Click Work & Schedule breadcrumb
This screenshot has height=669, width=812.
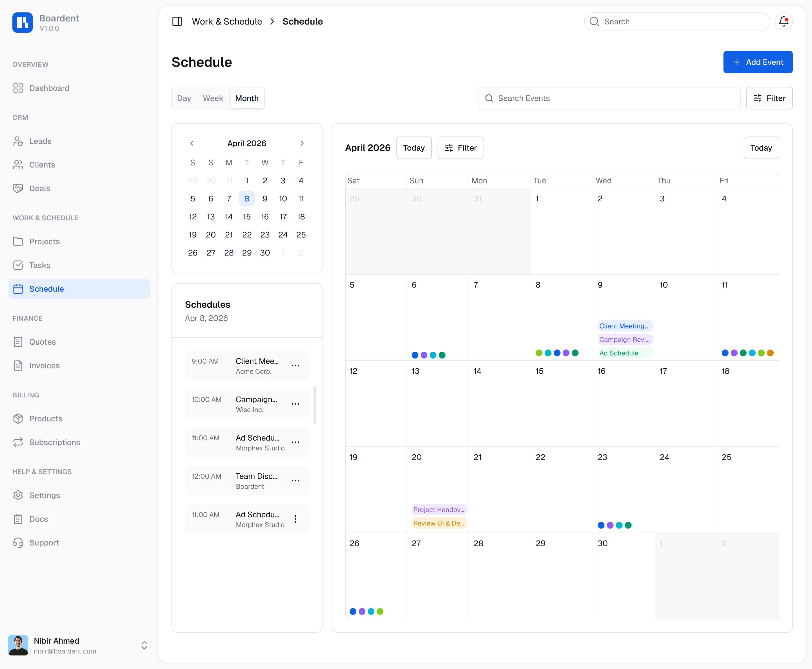(x=227, y=22)
